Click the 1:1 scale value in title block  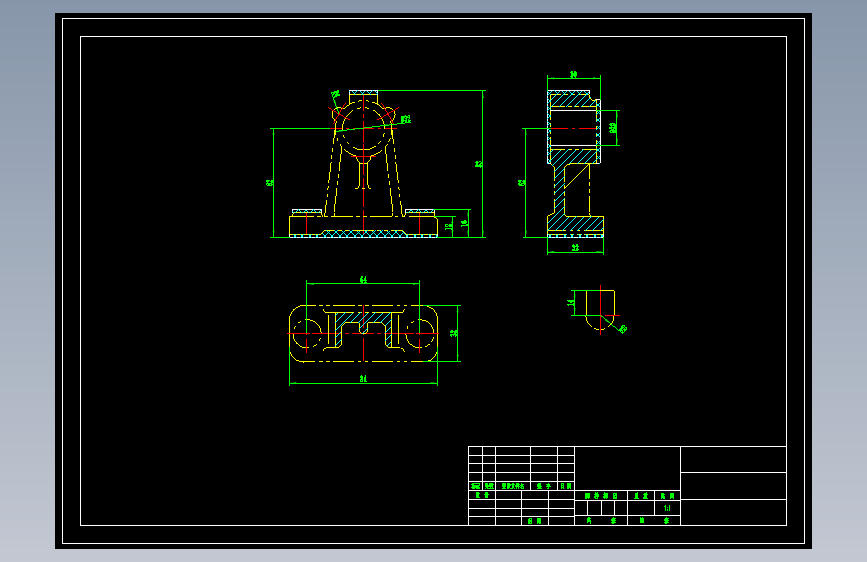667,508
